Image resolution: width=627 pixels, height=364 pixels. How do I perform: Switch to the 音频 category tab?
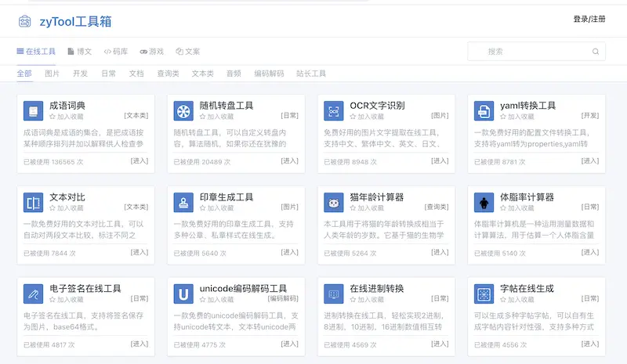tap(234, 74)
